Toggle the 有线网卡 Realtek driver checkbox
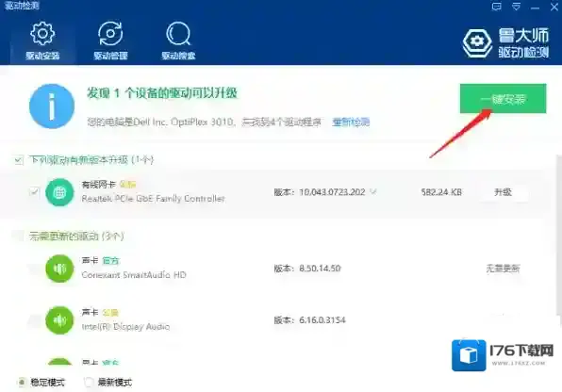Image resolution: width=562 pixels, height=392 pixels. tap(34, 192)
